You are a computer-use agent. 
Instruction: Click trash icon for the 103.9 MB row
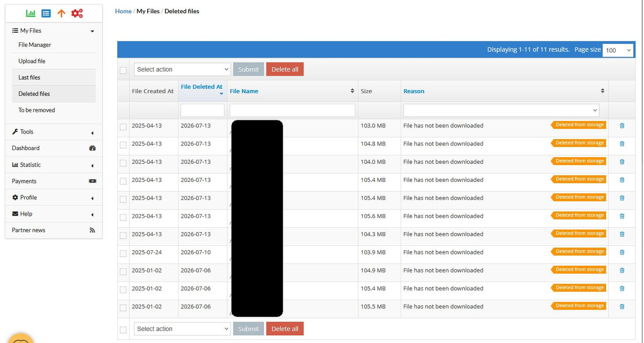[x=622, y=252]
